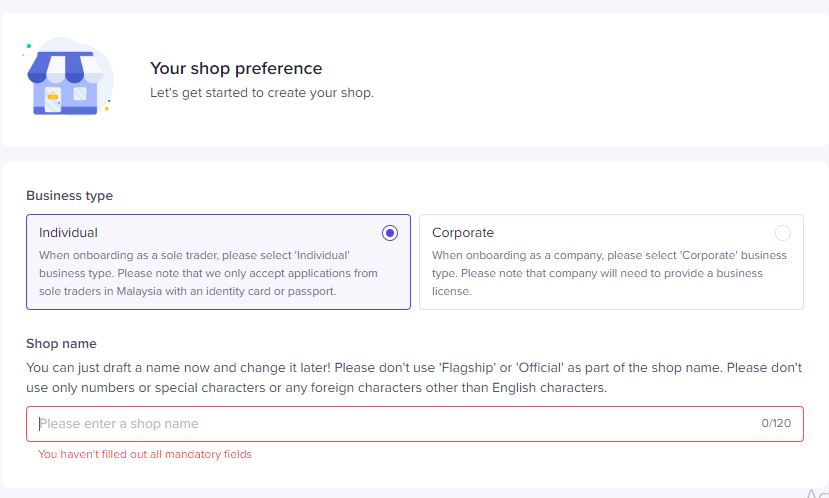Click the Individual business type title
Screen dimensions: 829x498
tap(68, 233)
